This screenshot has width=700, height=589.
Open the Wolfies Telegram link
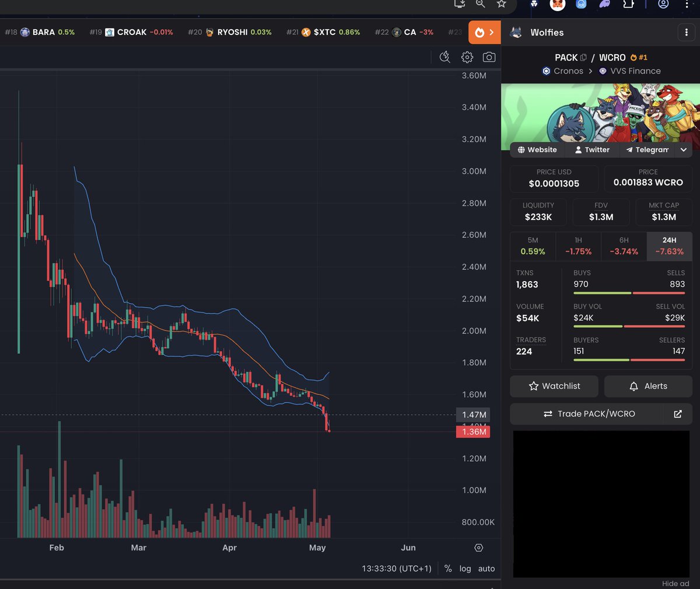point(646,150)
